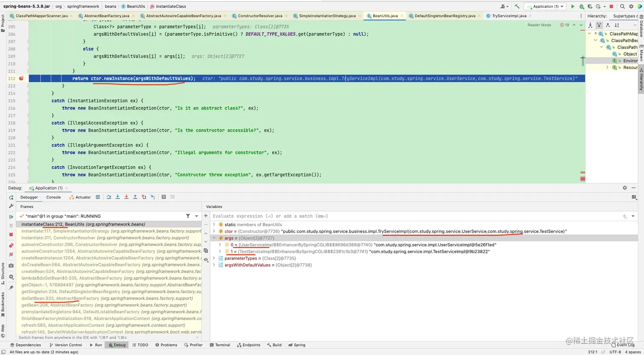Click the 19 errors indicator in editor
The width and height of the screenshot is (644, 355).
(565, 25)
